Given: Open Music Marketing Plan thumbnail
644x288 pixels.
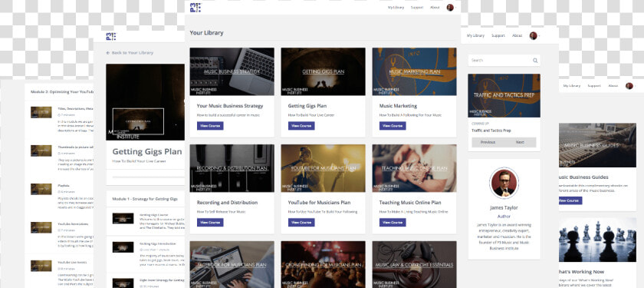Looking at the screenshot, I should [415, 71].
